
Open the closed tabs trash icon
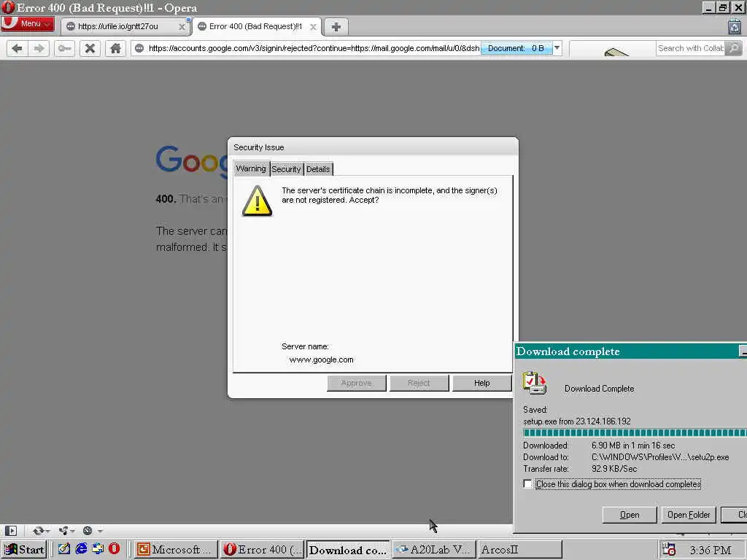click(734, 27)
